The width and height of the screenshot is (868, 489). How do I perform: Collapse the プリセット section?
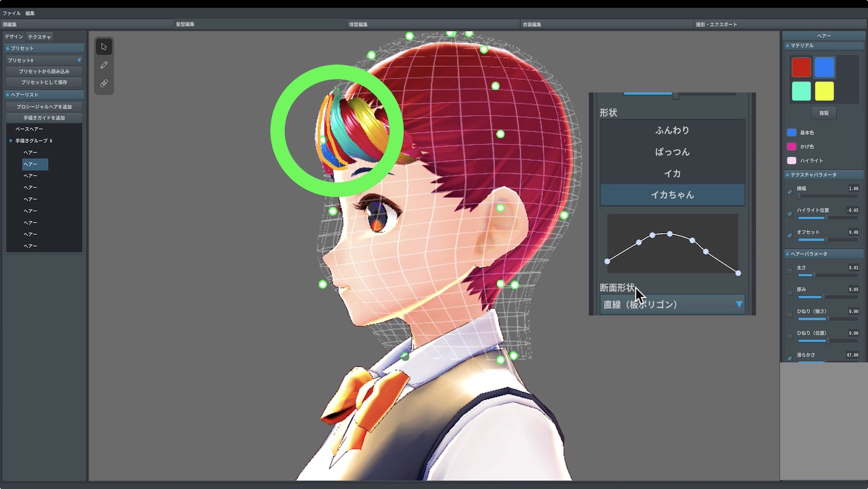[x=44, y=48]
